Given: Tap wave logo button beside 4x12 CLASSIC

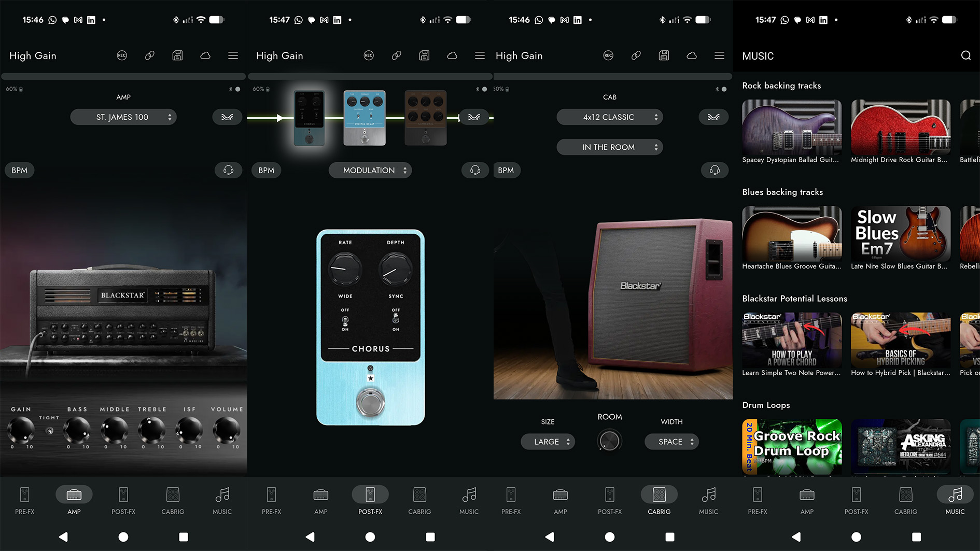Looking at the screenshot, I should click(713, 117).
